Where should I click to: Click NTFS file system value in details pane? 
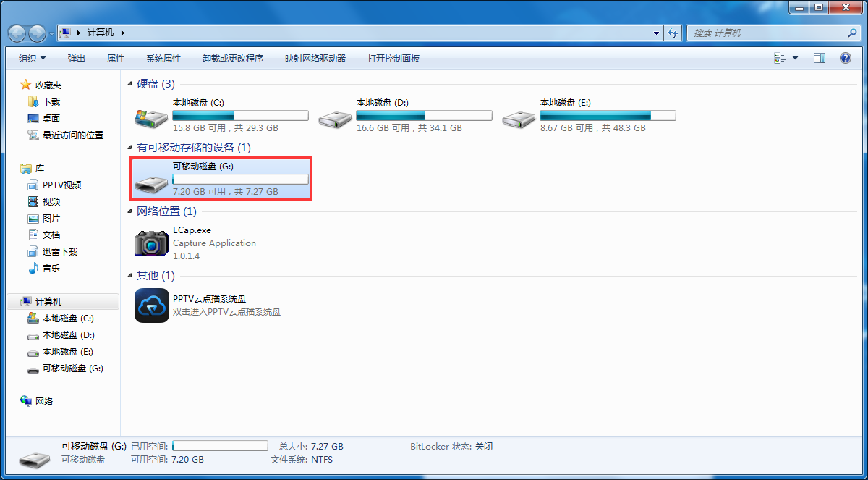(322, 460)
